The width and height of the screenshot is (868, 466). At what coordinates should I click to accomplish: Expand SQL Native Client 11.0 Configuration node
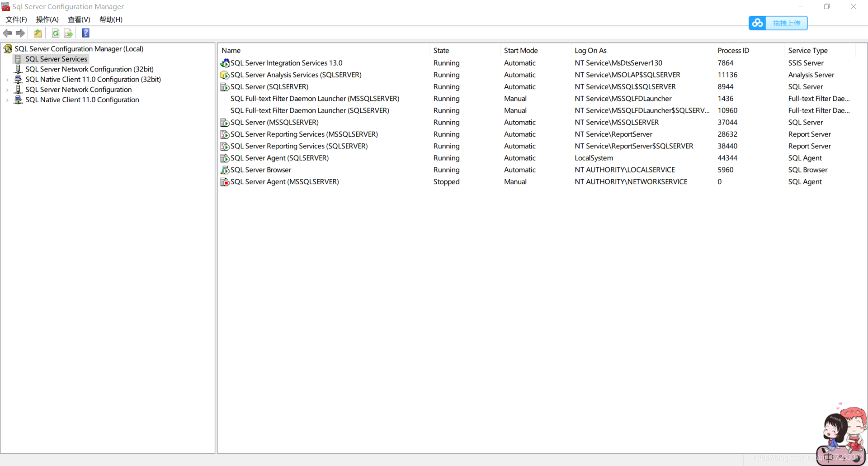(x=7, y=100)
